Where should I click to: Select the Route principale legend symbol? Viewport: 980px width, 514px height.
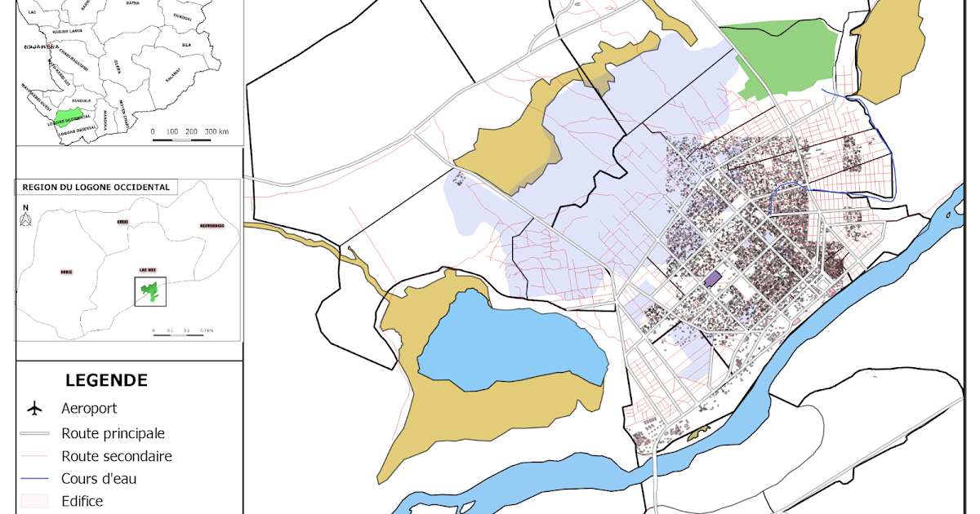(35, 433)
